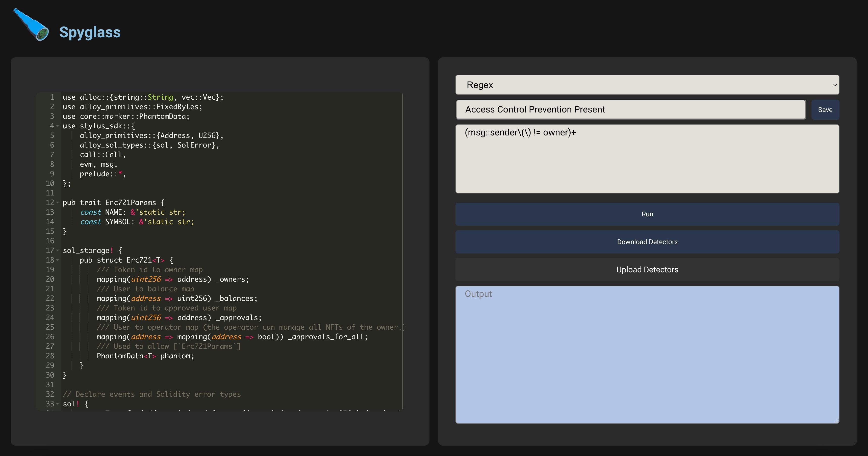
Task: Click '/// Used to allow [`Erc721Params`]' comment
Action: (168, 347)
